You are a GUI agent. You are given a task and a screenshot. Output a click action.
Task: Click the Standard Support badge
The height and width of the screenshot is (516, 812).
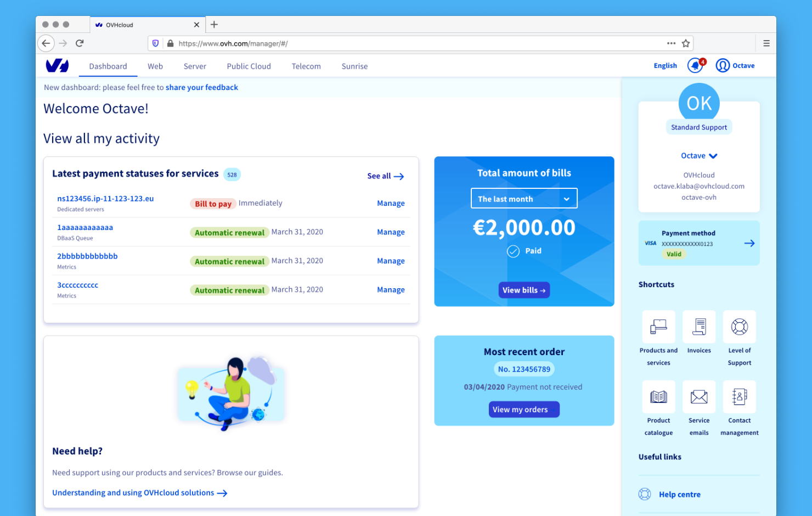click(x=699, y=127)
